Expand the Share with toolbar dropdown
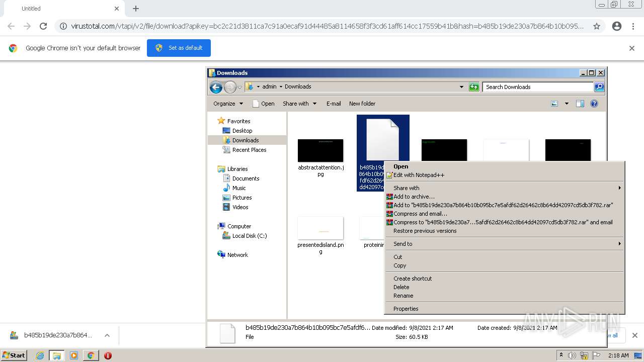This screenshot has height=362, width=644. [x=300, y=104]
